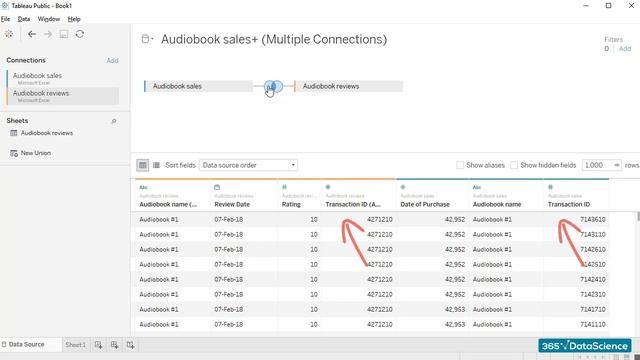The image size is (640, 360).
Task: Click the Audiobook reviews sheet table icon
Action: (x=13, y=133)
